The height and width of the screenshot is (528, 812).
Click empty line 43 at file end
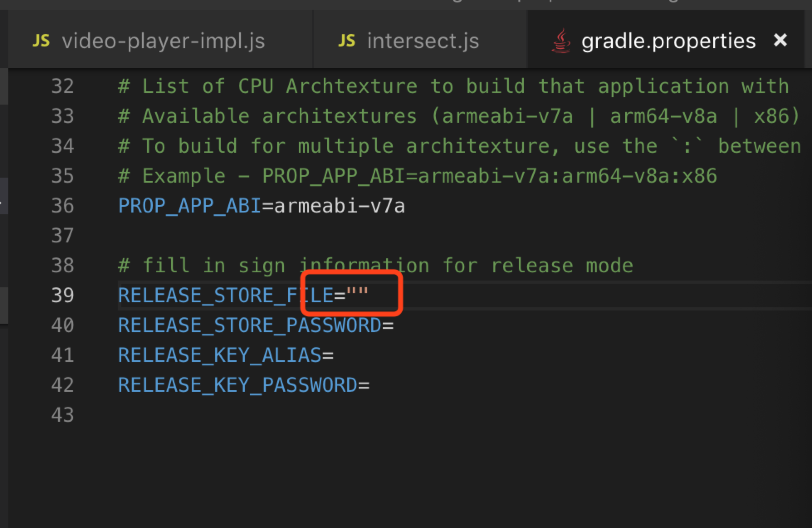(166, 415)
